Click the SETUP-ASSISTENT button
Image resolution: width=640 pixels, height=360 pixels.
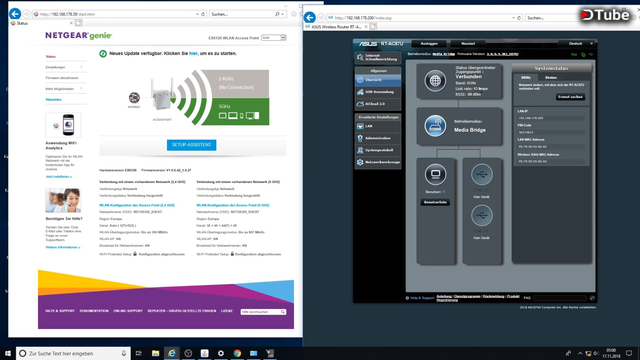[x=191, y=145]
